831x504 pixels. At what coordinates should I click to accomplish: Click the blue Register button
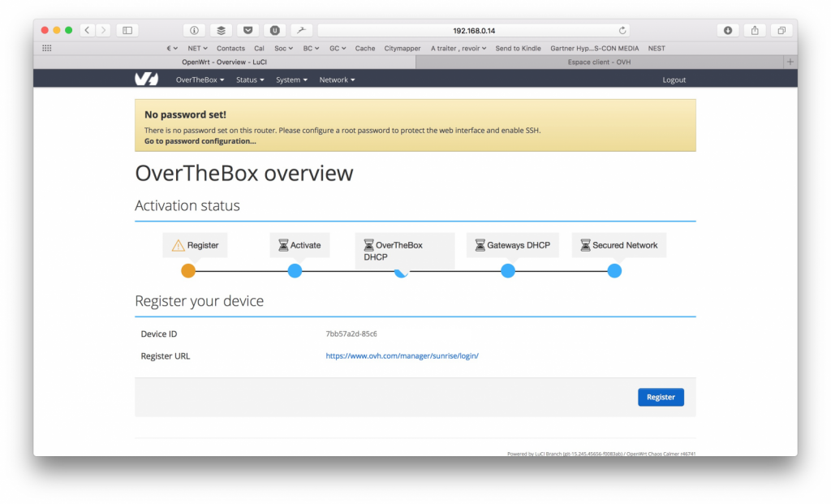pyautogui.click(x=661, y=397)
